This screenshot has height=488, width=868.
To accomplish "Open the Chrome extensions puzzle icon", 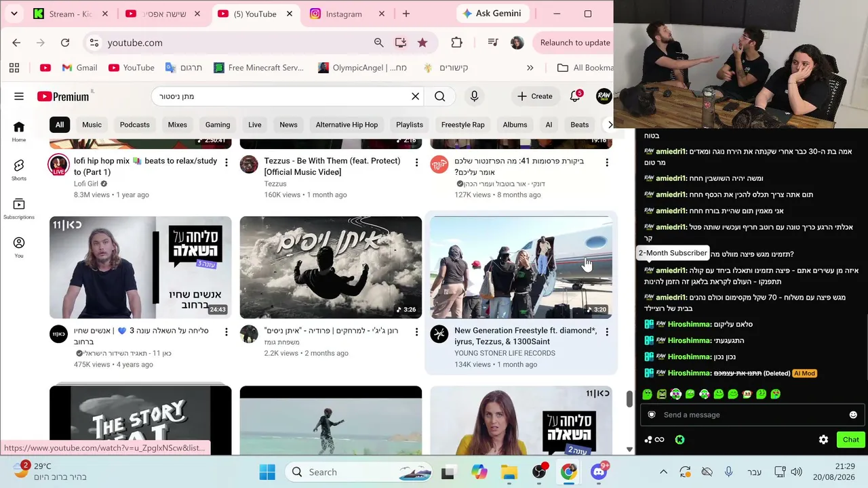I will (x=457, y=43).
